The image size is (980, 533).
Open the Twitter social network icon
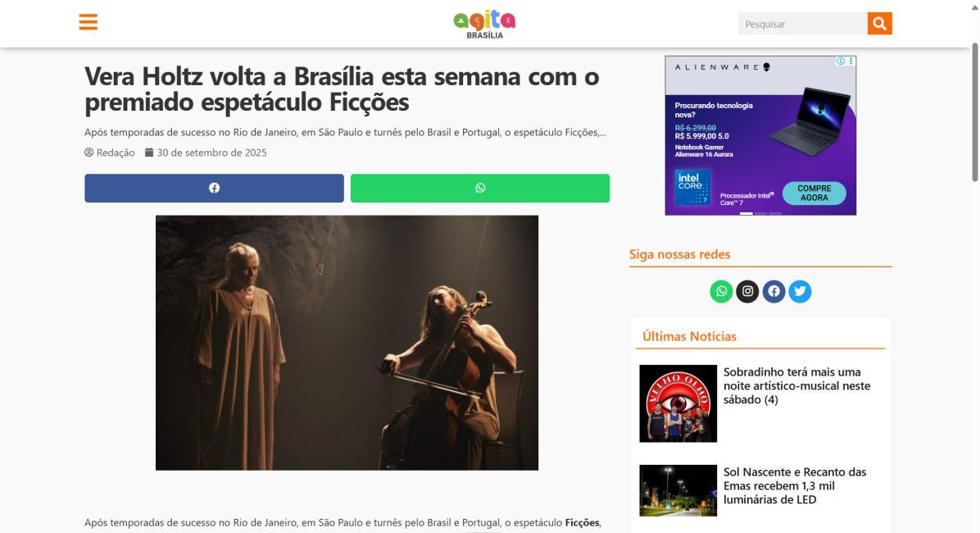pyautogui.click(x=800, y=291)
